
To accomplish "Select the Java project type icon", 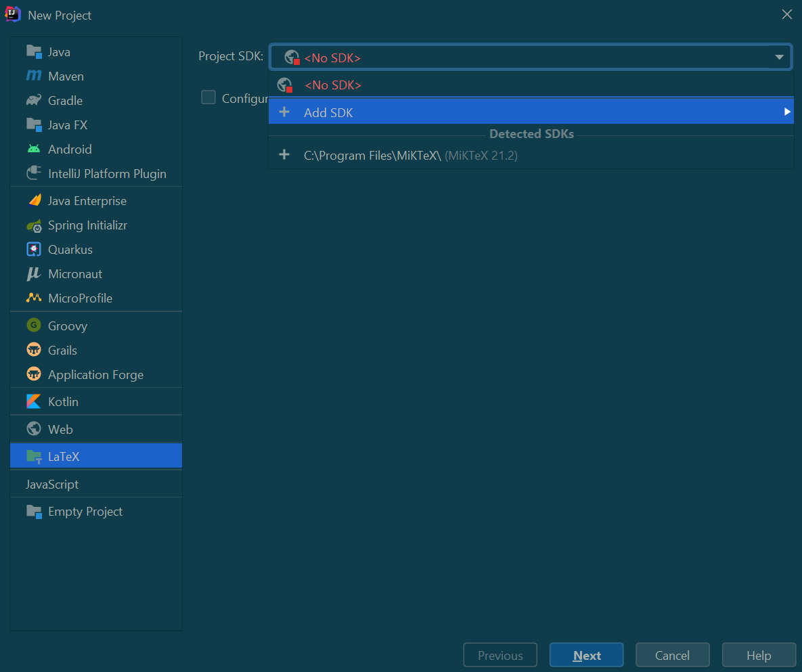I will [x=34, y=51].
